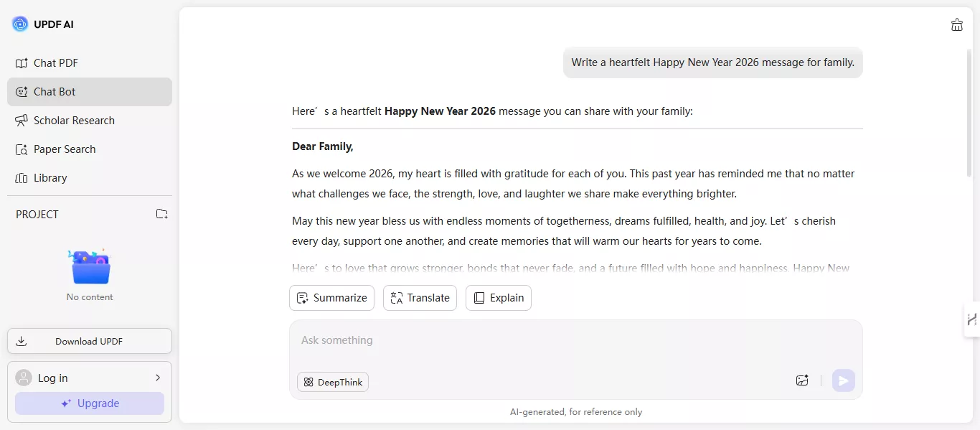Open Chat PDF in sidebar

pyautogui.click(x=56, y=63)
